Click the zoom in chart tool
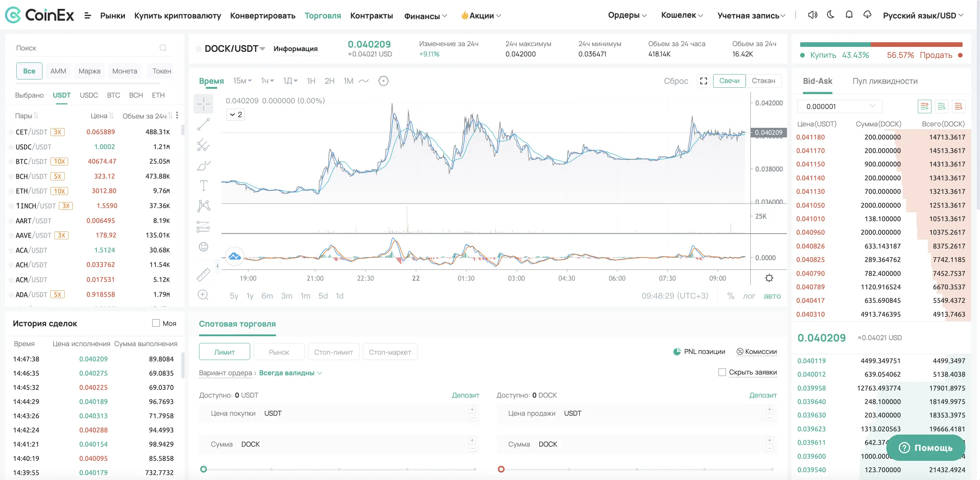This screenshot has height=480, width=980. [203, 295]
